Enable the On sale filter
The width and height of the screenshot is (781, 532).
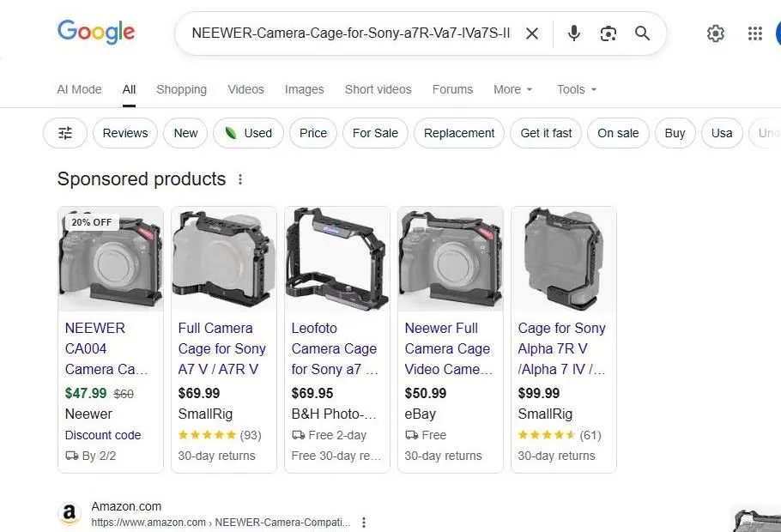pyautogui.click(x=618, y=133)
